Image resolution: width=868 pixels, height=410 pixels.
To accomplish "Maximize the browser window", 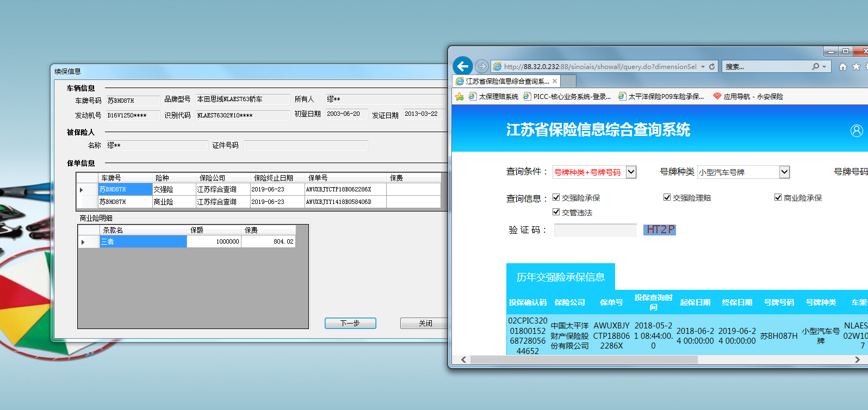I will (845, 51).
